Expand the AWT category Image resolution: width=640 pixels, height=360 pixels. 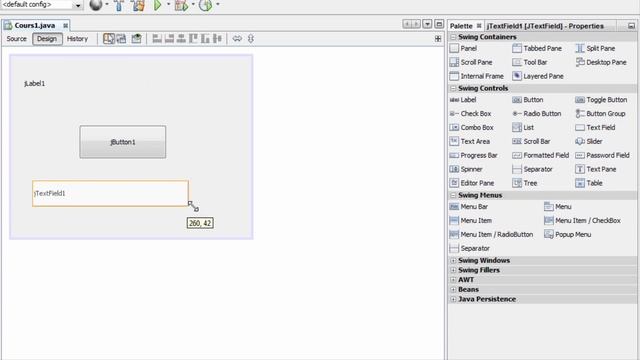(453, 280)
